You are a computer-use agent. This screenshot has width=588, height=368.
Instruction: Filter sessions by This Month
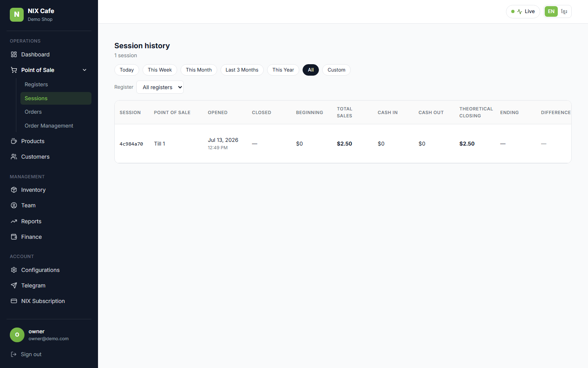(x=199, y=70)
